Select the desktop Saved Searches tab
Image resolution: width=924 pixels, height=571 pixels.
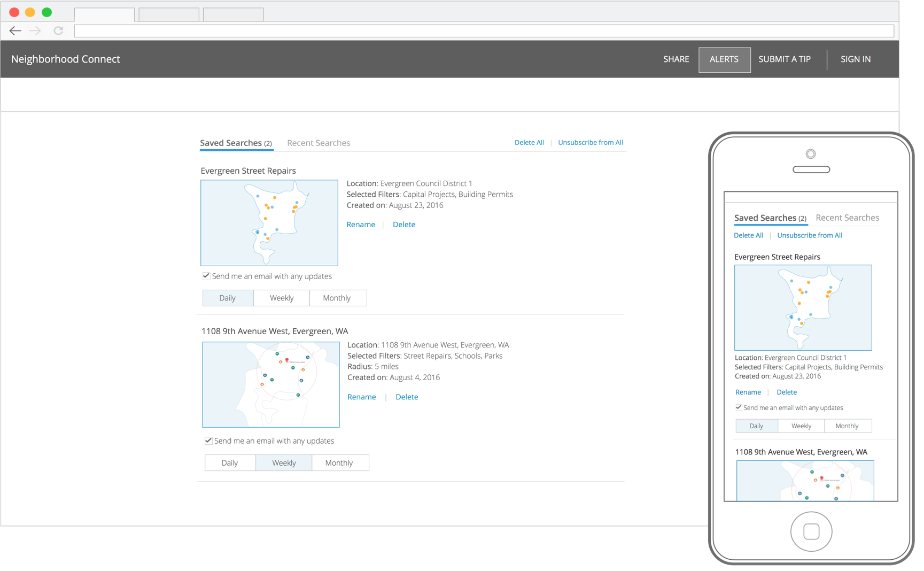tap(236, 143)
